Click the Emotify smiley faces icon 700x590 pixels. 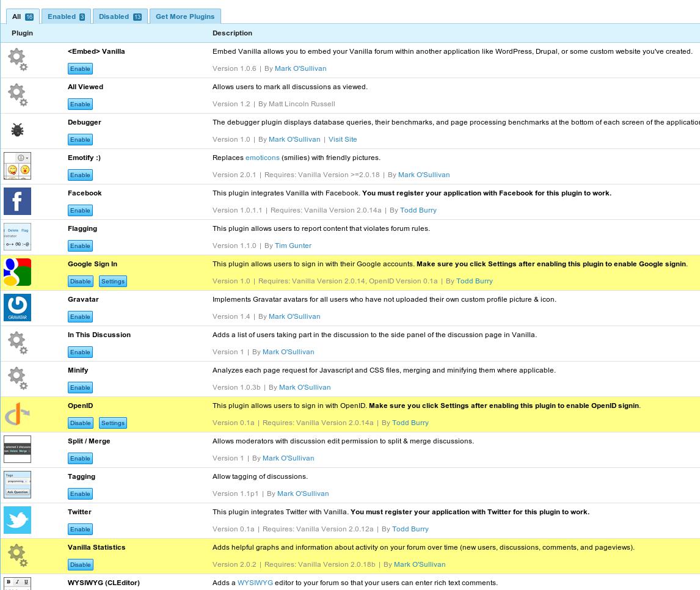17,166
